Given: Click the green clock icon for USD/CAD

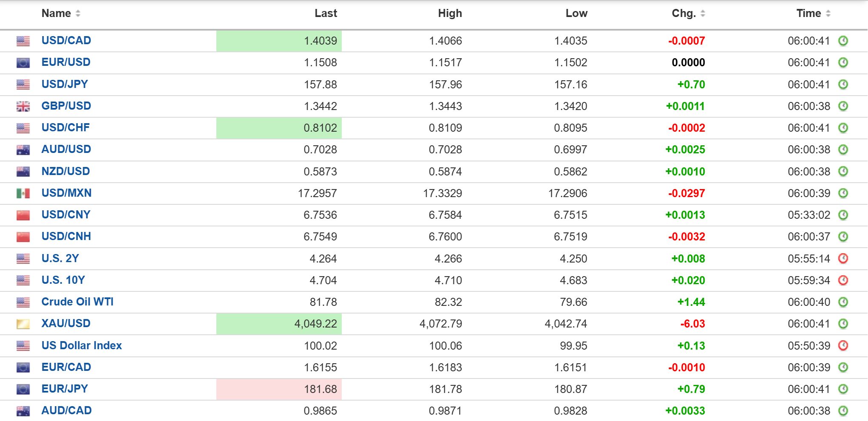Looking at the screenshot, I should 843,41.
